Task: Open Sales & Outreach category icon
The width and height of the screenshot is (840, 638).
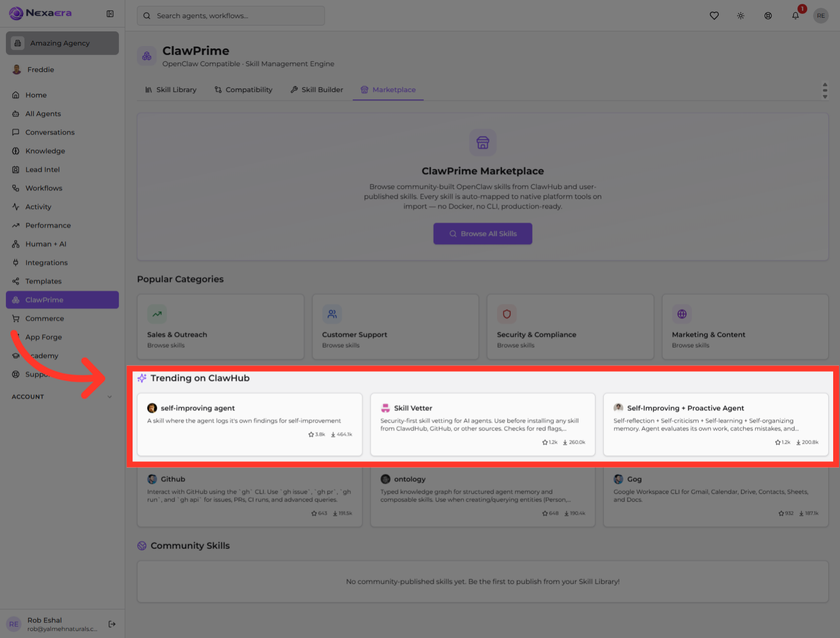Action: [x=157, y=314]
